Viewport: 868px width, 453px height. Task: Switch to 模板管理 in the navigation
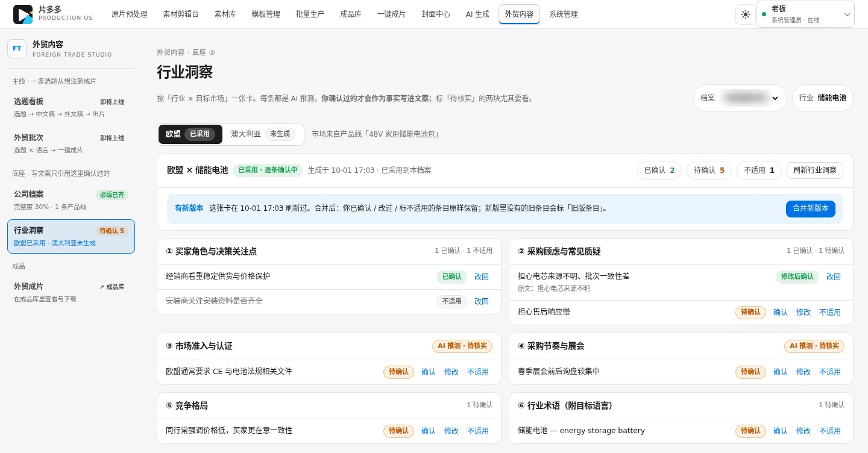pos(266,14)
